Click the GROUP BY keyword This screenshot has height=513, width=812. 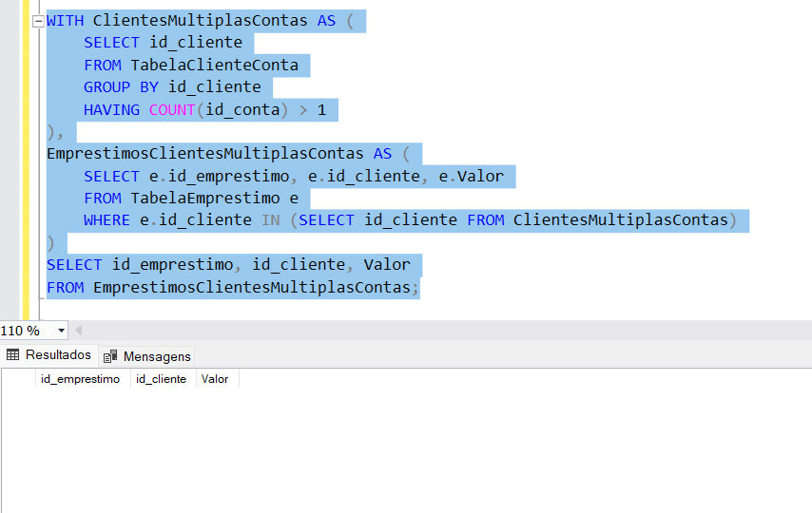[x=121, y=87]
